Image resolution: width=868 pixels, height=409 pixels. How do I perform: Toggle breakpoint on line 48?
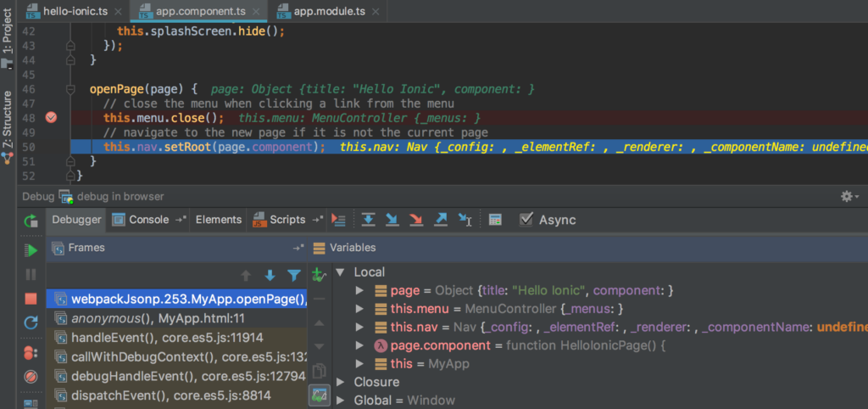[x=51, y=117]
